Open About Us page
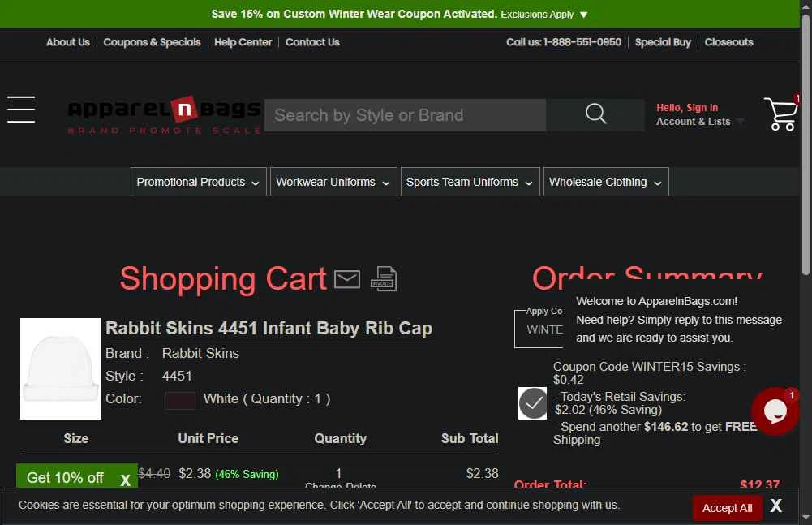Viewport: 812px width, 525px height. coord(68,42)
